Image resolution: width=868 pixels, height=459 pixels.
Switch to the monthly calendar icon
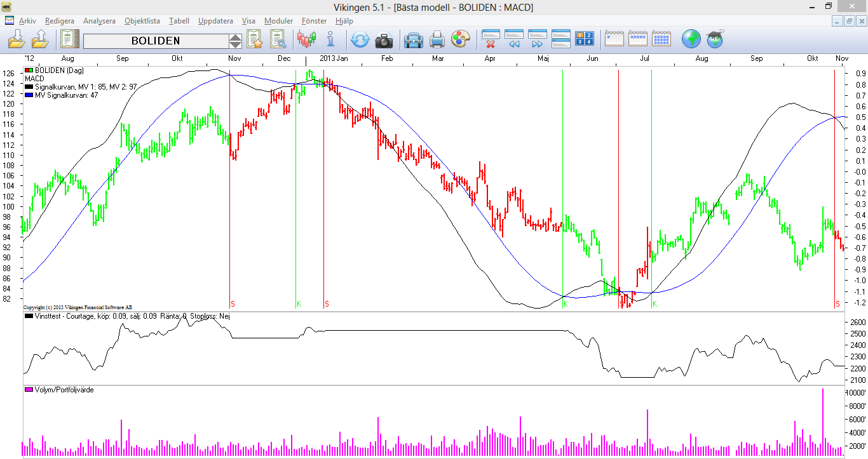pos(661,39)
